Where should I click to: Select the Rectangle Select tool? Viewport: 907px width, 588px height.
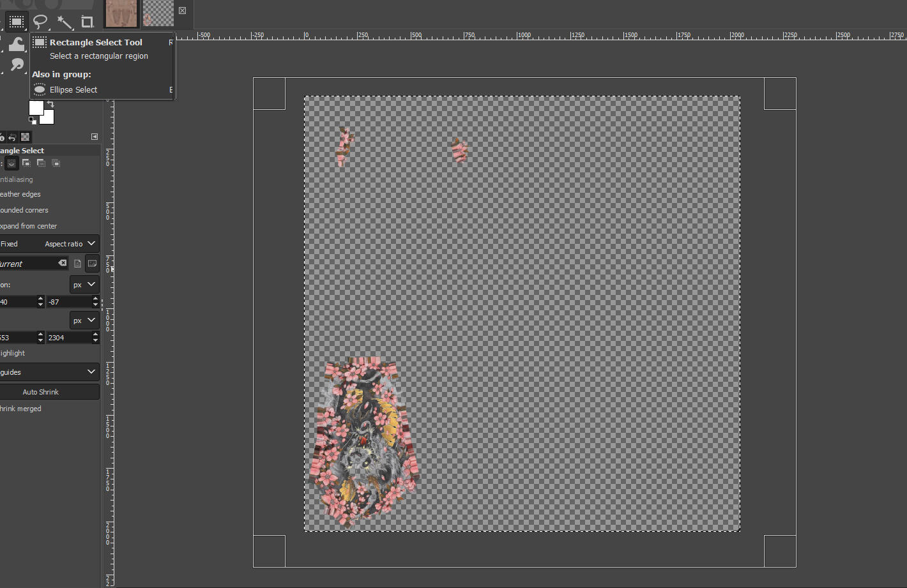tap(17, 21)
